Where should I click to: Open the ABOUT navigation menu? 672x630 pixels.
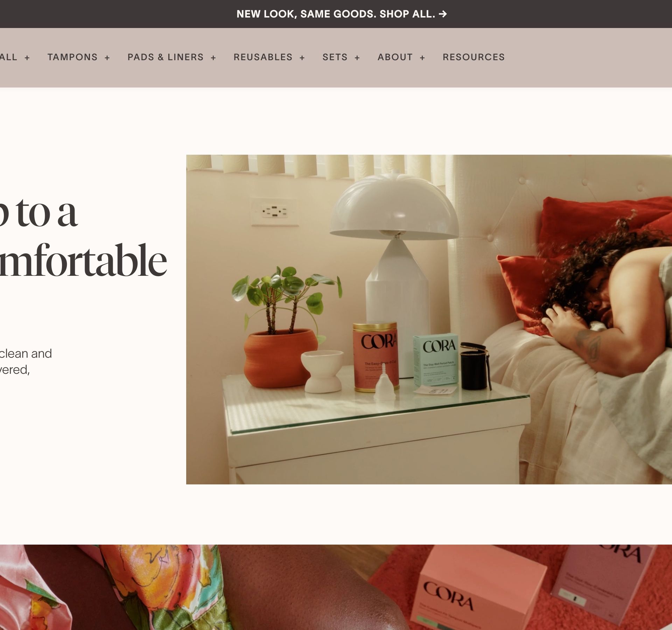tap(395, 57)
